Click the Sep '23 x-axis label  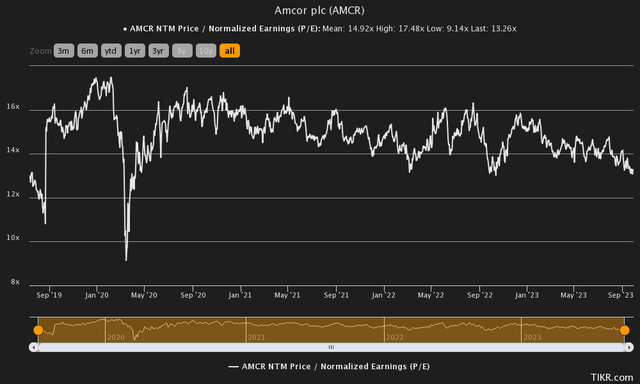620,295
